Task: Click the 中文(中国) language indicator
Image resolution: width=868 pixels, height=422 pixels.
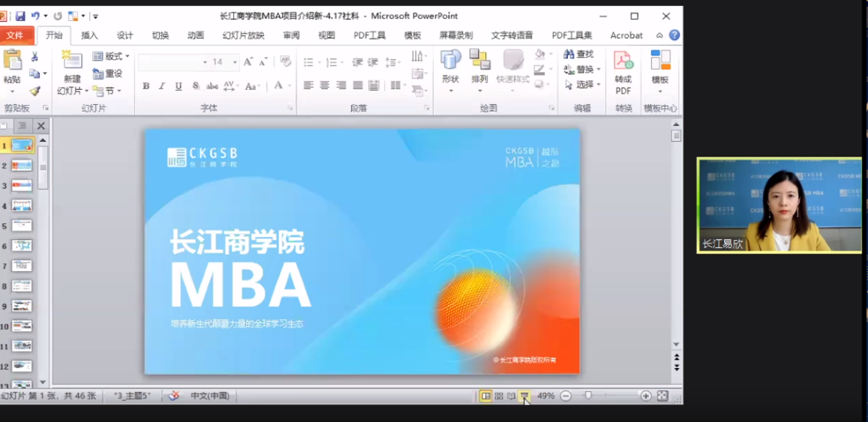Action: click(210, 396)
